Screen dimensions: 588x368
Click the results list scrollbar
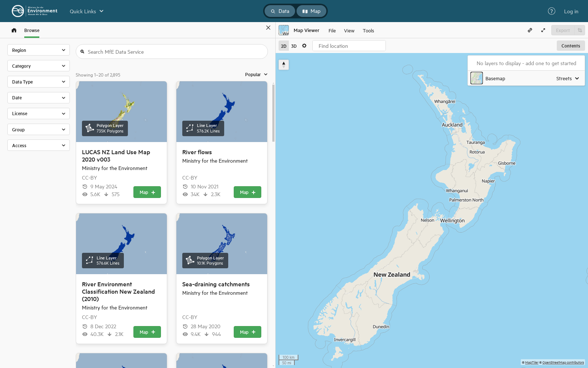(x=273, y=113)
